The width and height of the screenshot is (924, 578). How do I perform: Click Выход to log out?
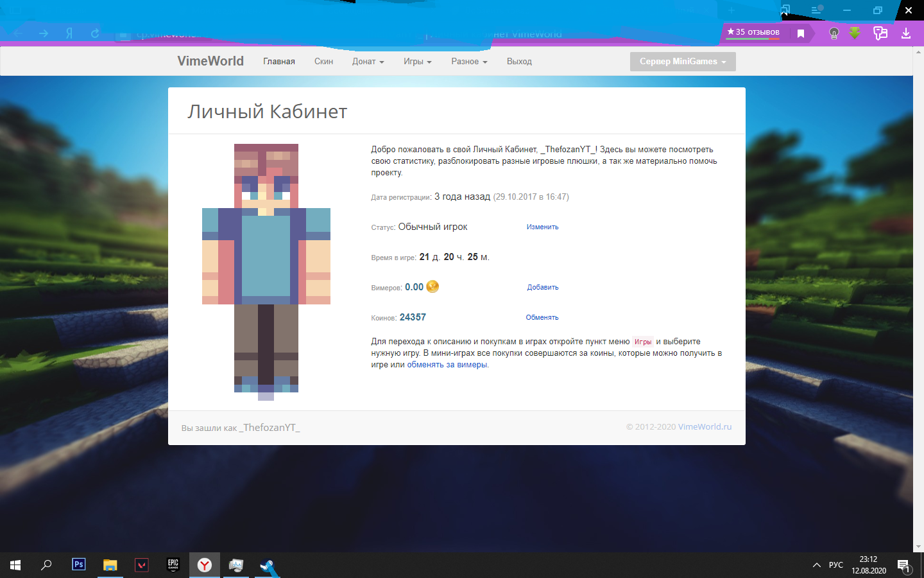tap(519, 62)
